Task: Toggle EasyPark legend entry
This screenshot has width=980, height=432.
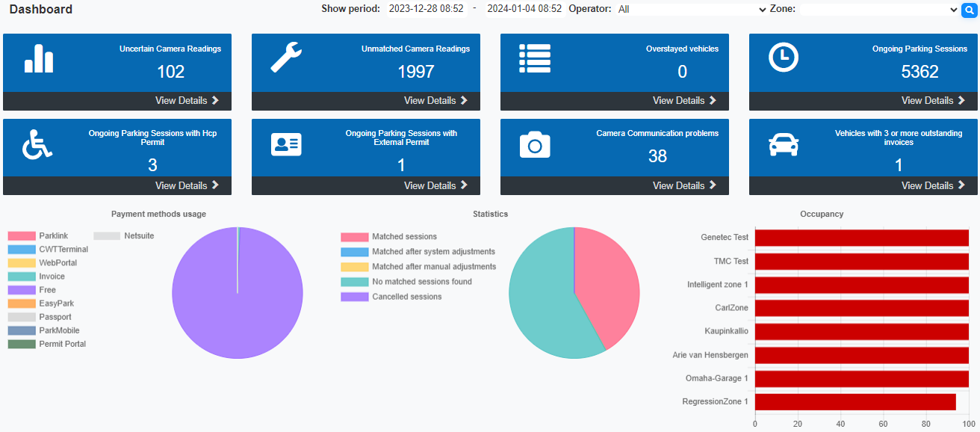Action: [x=41, y=303]
